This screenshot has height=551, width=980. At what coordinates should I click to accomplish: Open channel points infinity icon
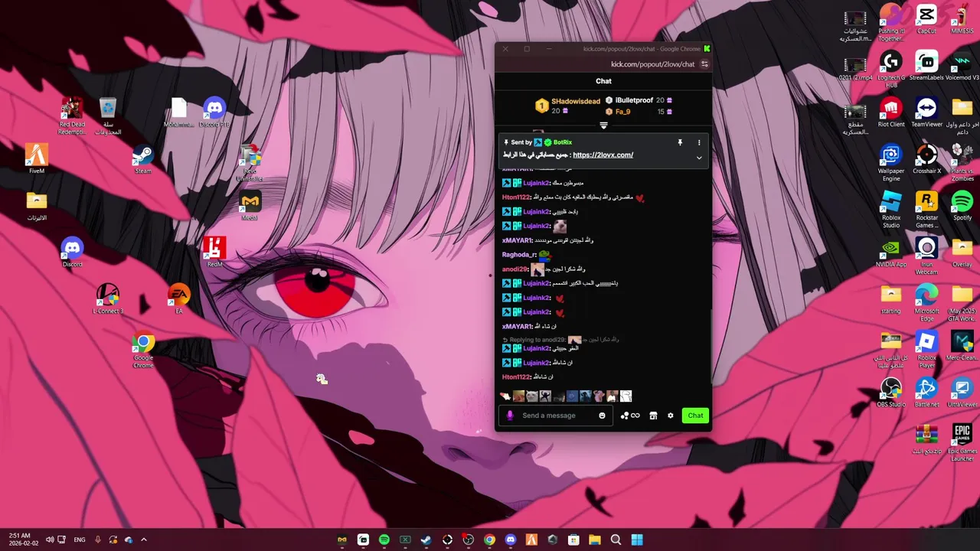[635, 416]
